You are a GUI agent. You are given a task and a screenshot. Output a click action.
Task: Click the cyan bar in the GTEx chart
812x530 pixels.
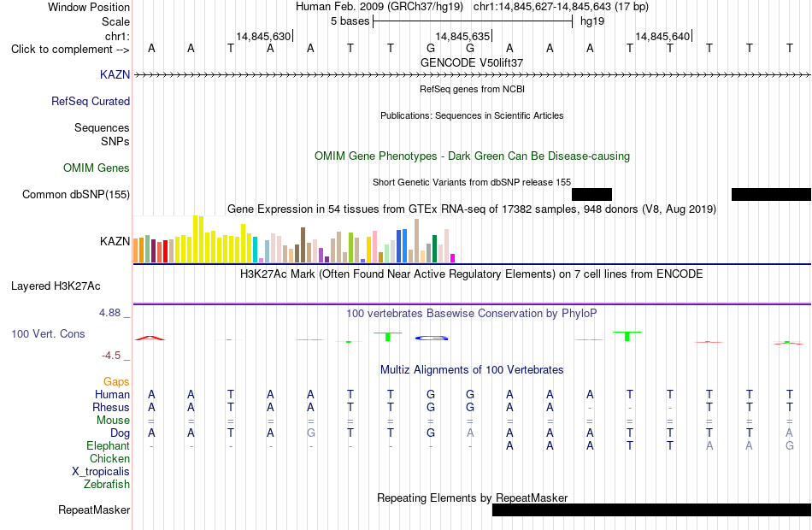pyautogui.click(x=256, y=250)
